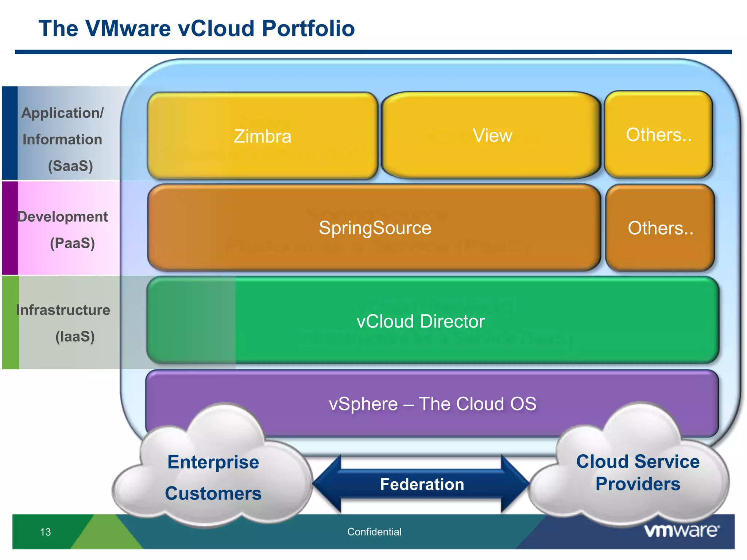Select the Application/Information (SaaS) label

(x=63, y=139)
